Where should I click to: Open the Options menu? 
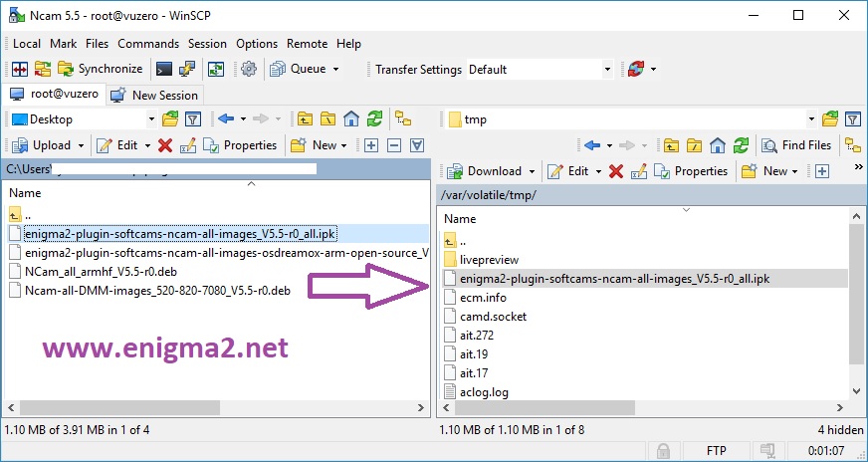click(257, 44)
